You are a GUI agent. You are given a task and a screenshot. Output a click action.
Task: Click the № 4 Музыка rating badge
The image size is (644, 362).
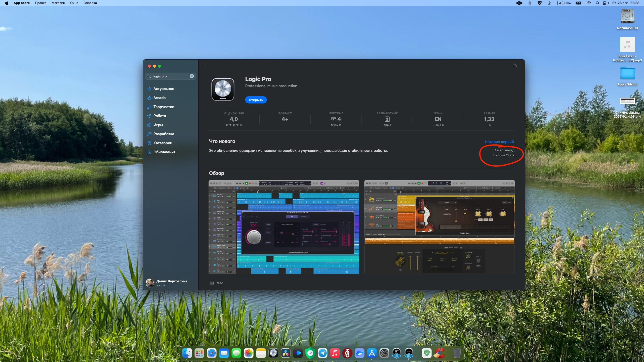tap(336, 119)
